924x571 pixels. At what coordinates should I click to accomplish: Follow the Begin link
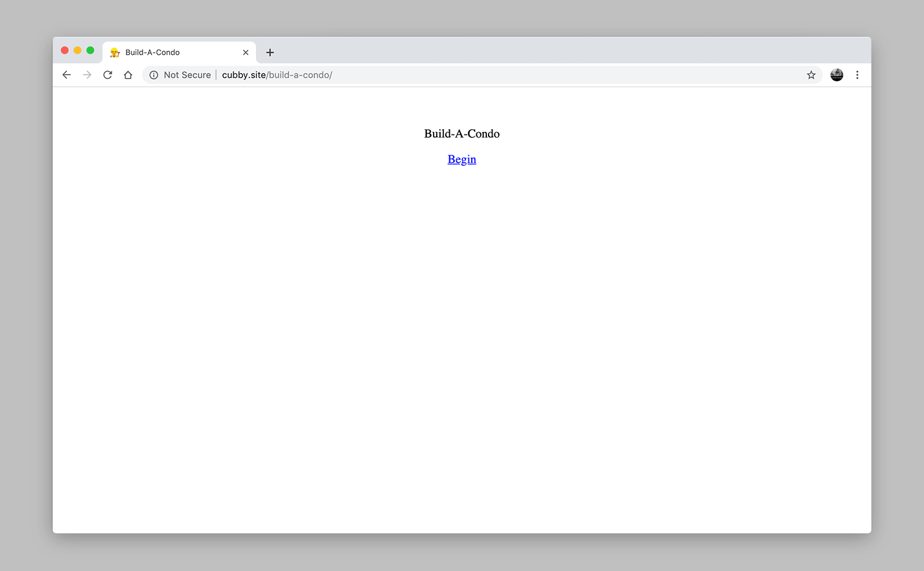tap(461, 159)
